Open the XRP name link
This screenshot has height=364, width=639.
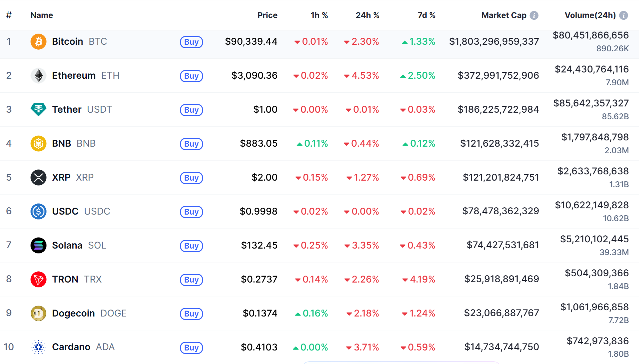[x=73, y=177]
